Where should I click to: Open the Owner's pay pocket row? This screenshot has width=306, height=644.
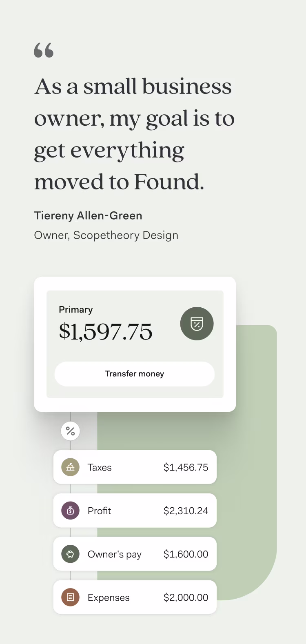click(135, 554)
